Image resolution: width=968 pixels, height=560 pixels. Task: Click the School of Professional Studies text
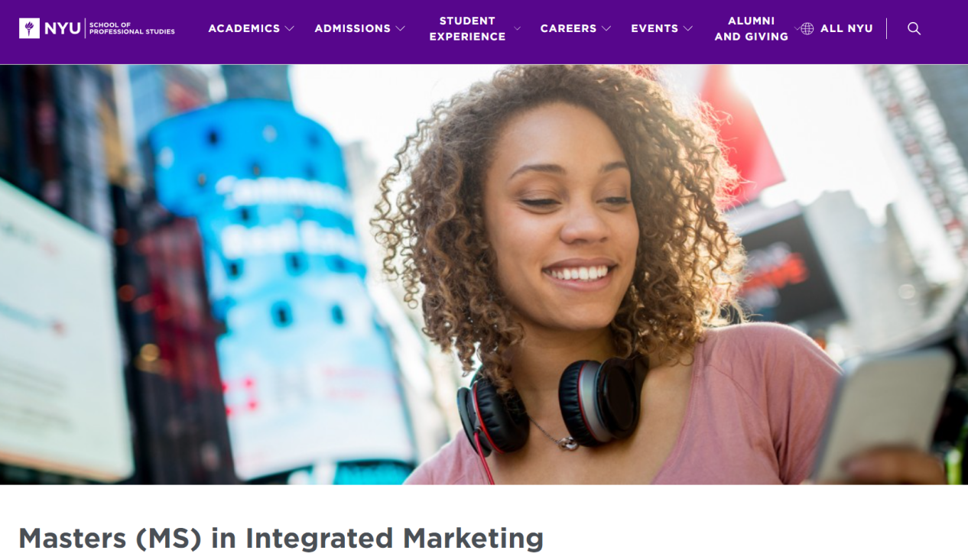point(132,28)
